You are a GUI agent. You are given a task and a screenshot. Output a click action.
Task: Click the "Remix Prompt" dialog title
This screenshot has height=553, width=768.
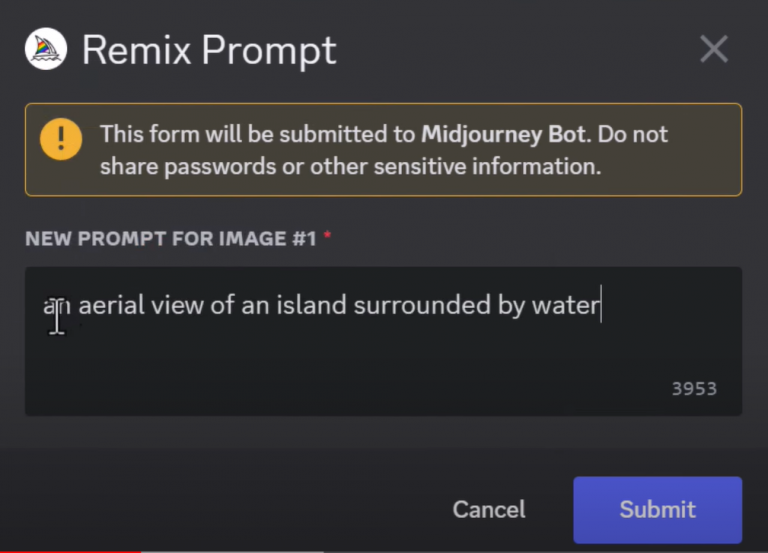coord(209,49)
